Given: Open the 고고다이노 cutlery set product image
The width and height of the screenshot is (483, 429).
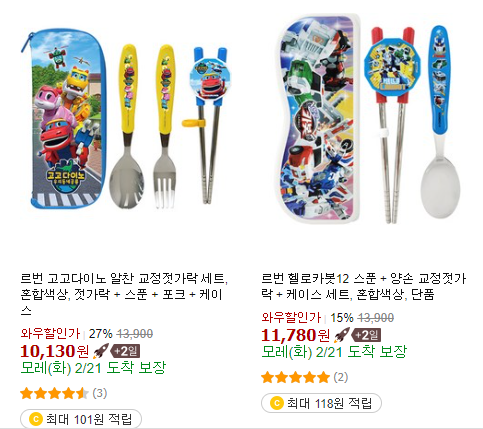Looking at the screenshot, I should pos(125,120).
